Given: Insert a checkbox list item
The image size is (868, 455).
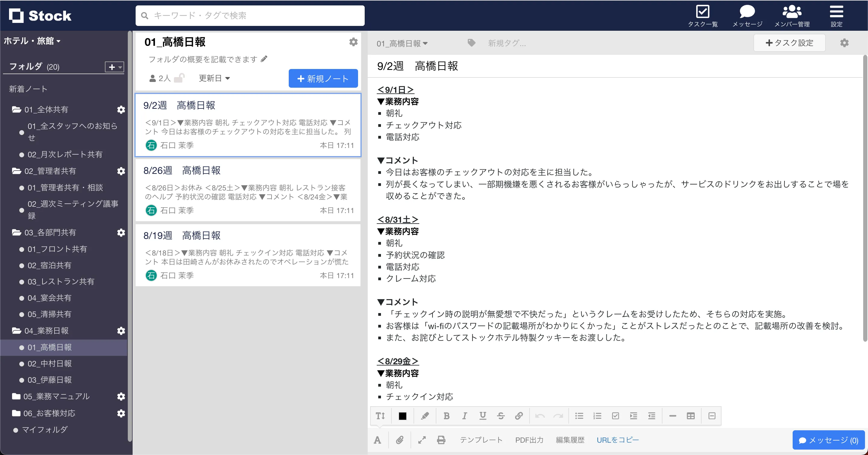Looking at the screenshot, I should (615, 416).
